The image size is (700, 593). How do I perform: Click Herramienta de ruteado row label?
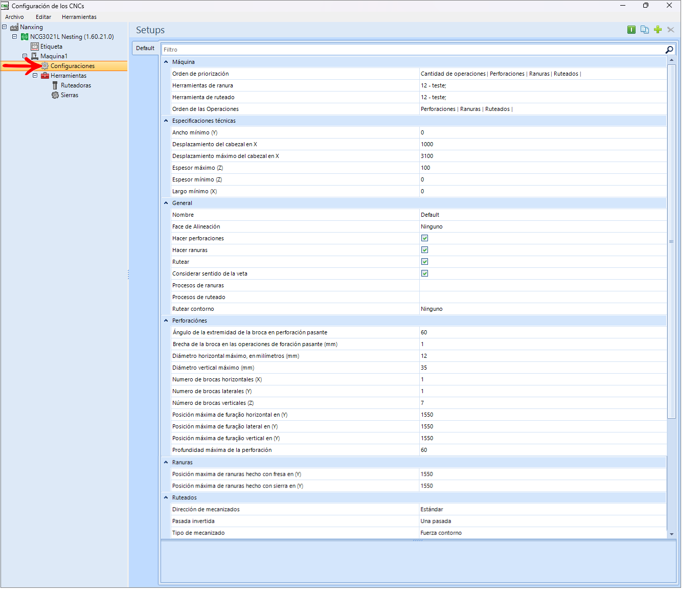[x=204, y=97]
